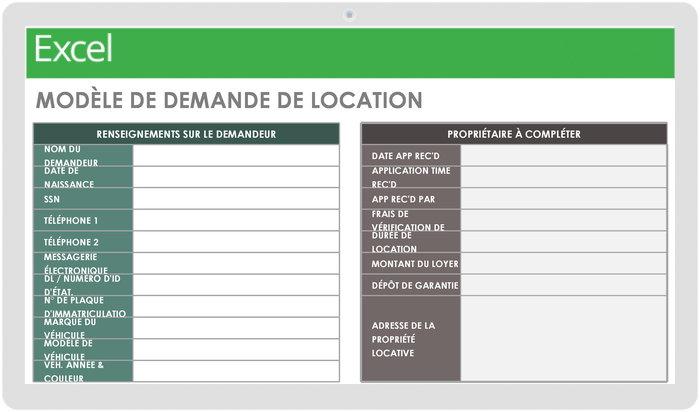The height and width of the screenshot is (412, 700).
Task: Click the 'Date app rec'd' label
Action: (411, 155)
